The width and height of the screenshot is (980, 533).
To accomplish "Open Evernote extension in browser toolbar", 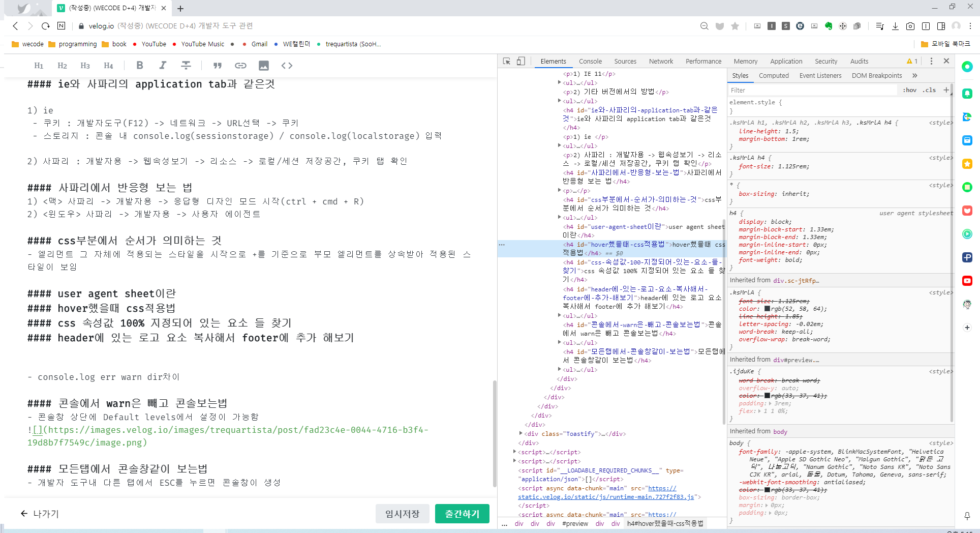I will [829, 26].
